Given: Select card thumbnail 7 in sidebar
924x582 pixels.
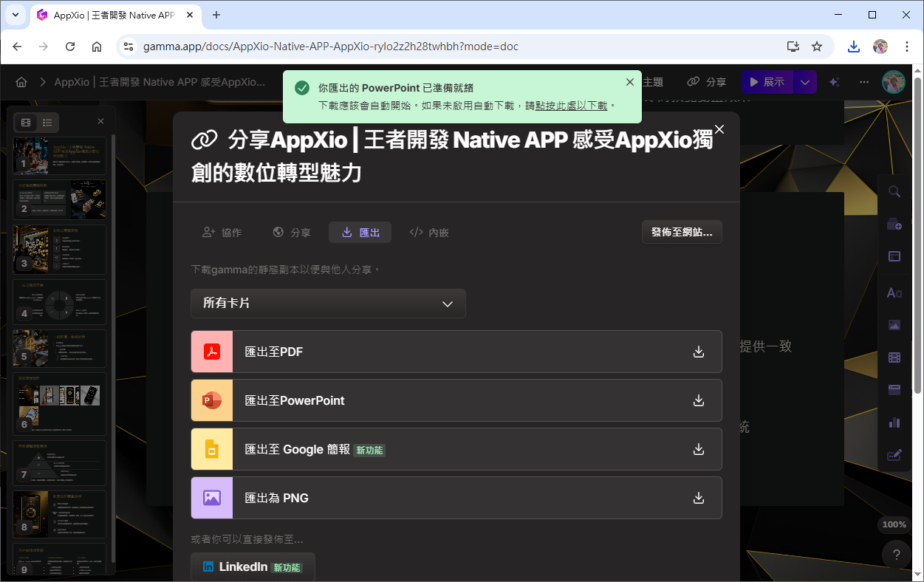Looking at the screenshot, I should (x=59, y=463).
